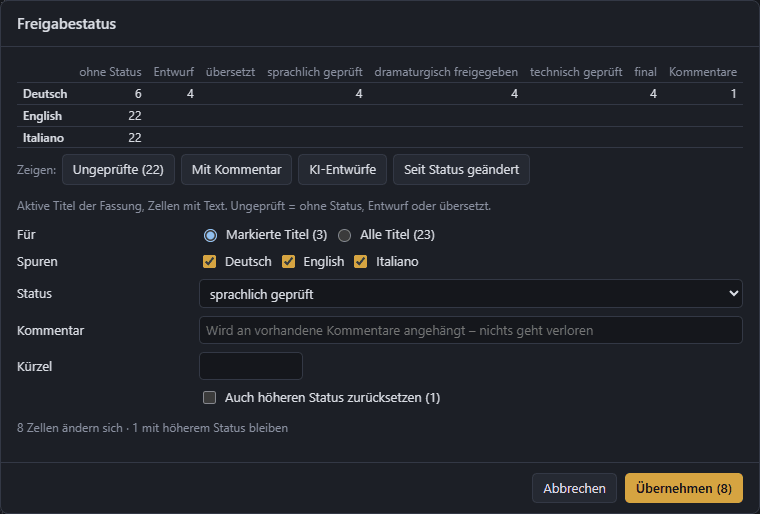Filter by Mit Kommentar
This screenshot has height=514, width=760.
point(237,170)
